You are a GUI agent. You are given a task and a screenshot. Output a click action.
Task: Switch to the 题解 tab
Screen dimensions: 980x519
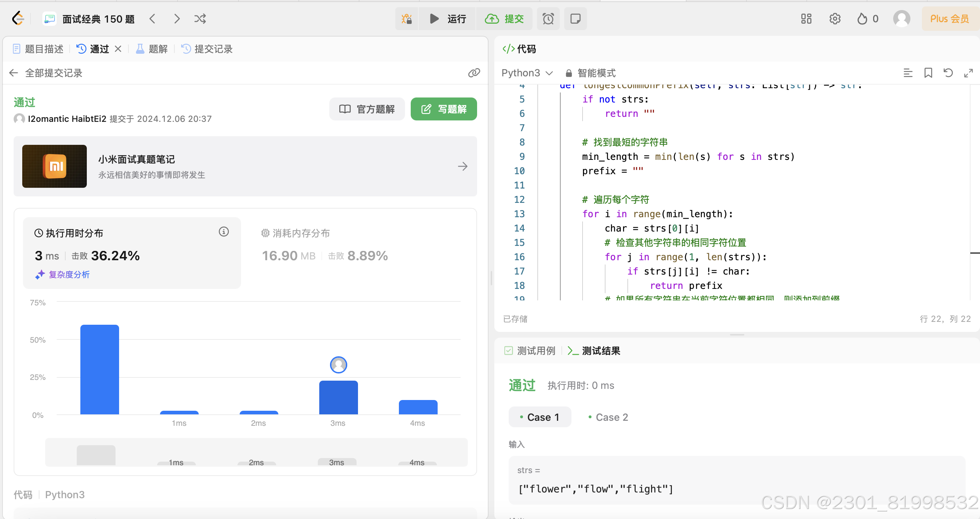[152, 49]
